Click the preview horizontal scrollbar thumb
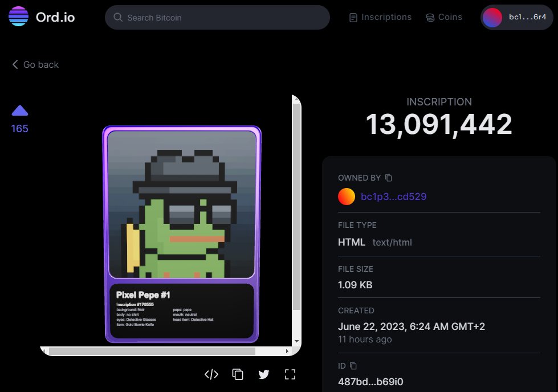Screen dimensions: 558x392 (x=152, y=351)
